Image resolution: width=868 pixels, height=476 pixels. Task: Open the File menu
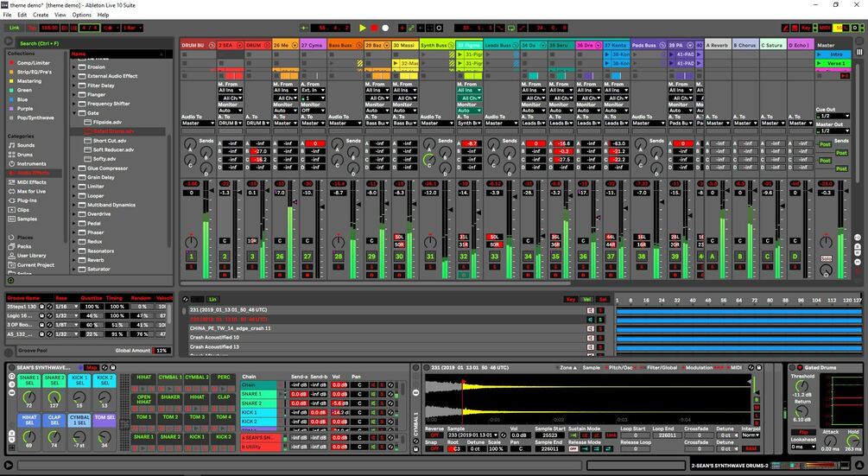point(7,15)
